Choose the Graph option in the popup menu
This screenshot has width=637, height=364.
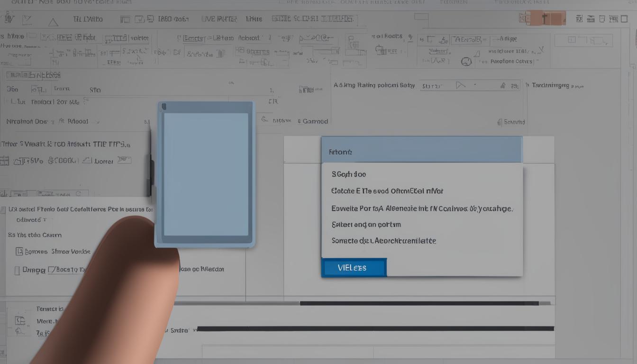click(x=348, y=174)
